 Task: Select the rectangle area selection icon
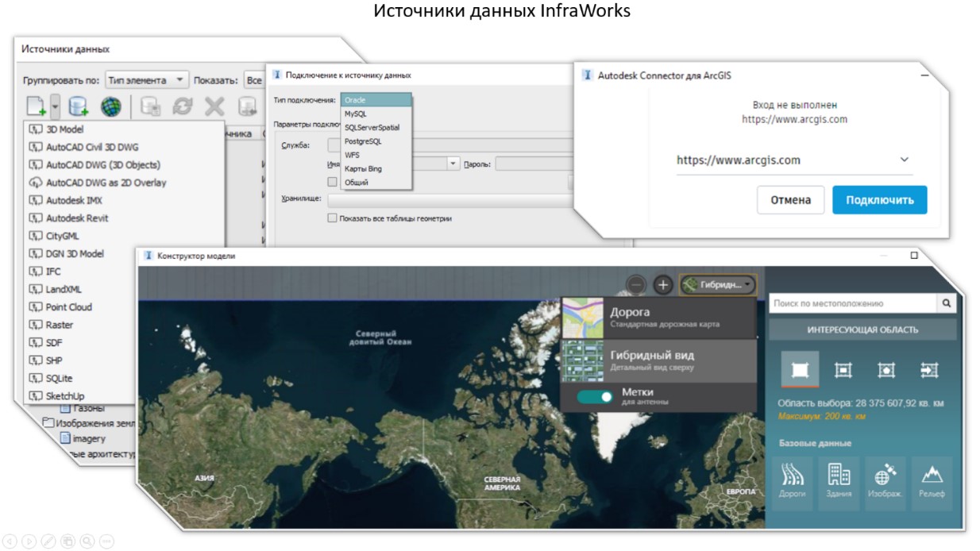pos(843,370)
